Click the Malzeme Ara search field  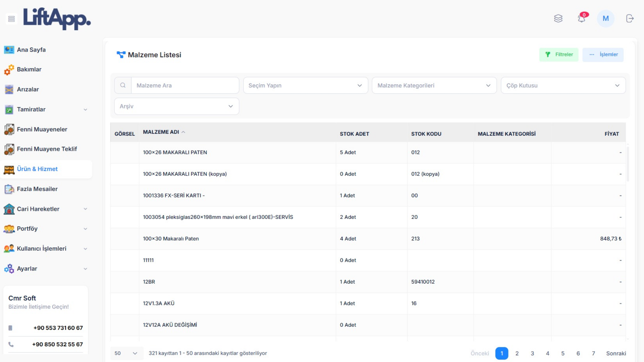point(184,85)
